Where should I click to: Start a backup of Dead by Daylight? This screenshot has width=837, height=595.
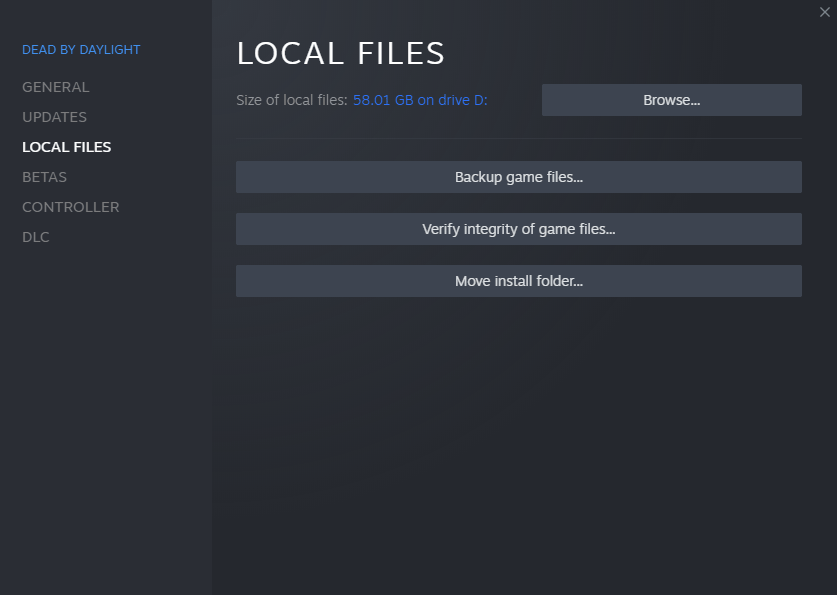point(518,177)
